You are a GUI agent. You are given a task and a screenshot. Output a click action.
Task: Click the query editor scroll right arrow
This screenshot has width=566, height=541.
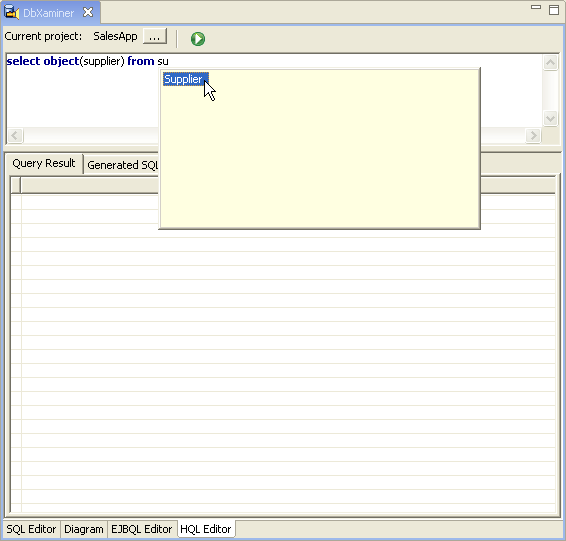pyautogui.click(x=533, y=136)
